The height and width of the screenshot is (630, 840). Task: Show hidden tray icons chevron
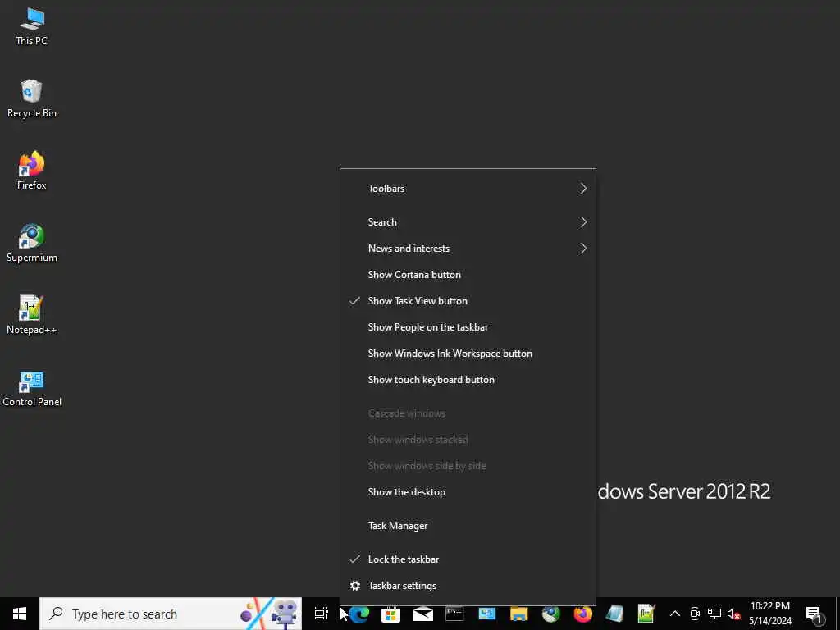tap(675, 614)
